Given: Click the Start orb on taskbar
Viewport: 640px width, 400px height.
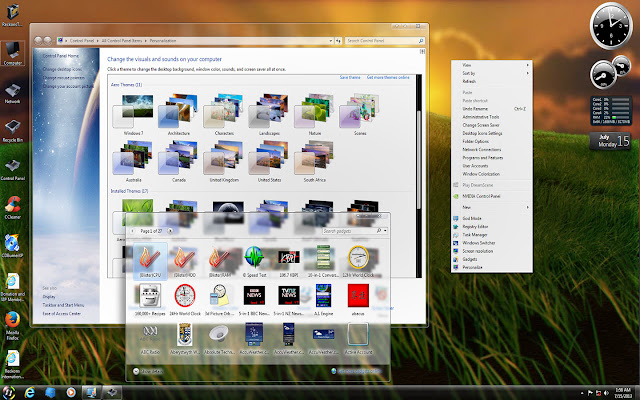Looking at the screenshot, I should [9, 393].
